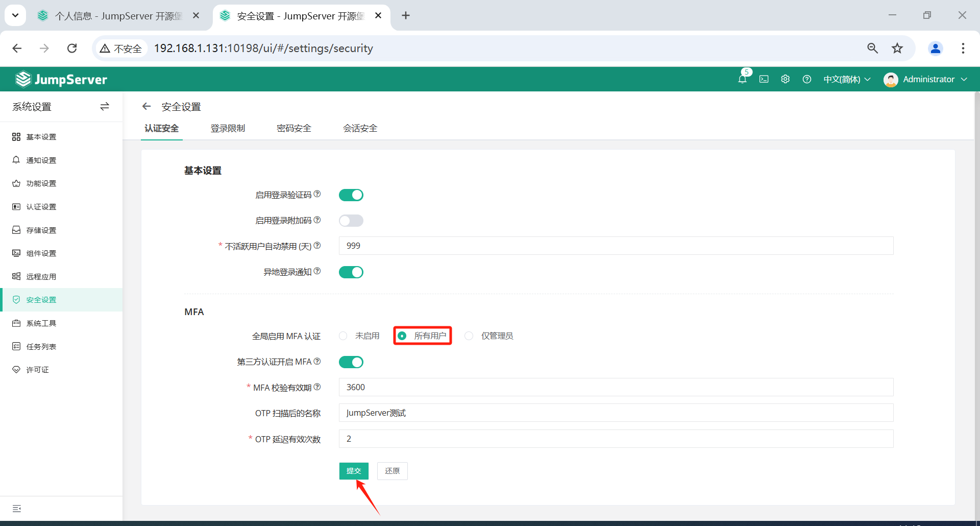980x526 pixels.
Task: Click the help icon beside 启用登录验证码
Action: 317,194
